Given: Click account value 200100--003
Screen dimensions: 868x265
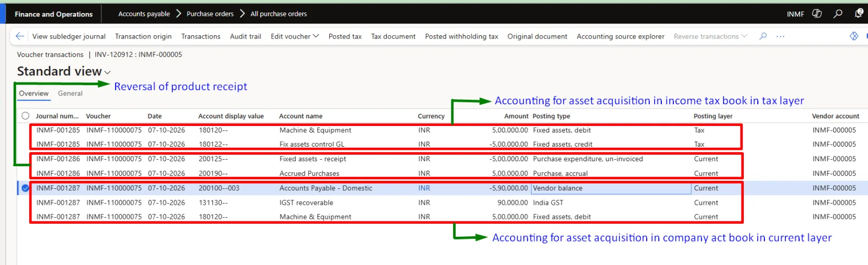Looking at the screenshot, I should pos(219,188).
